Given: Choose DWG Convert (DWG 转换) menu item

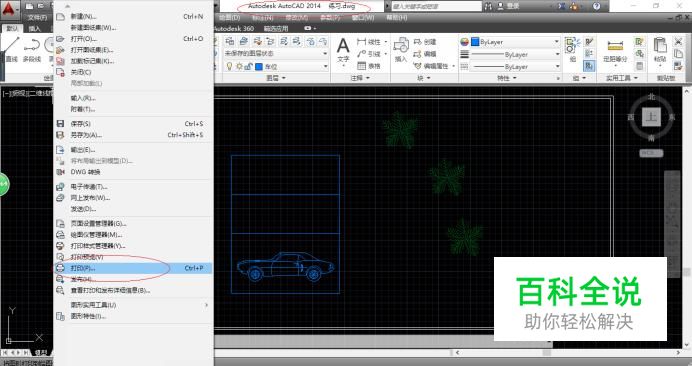Looking at the screenshot, I should [x=133, y=172].
